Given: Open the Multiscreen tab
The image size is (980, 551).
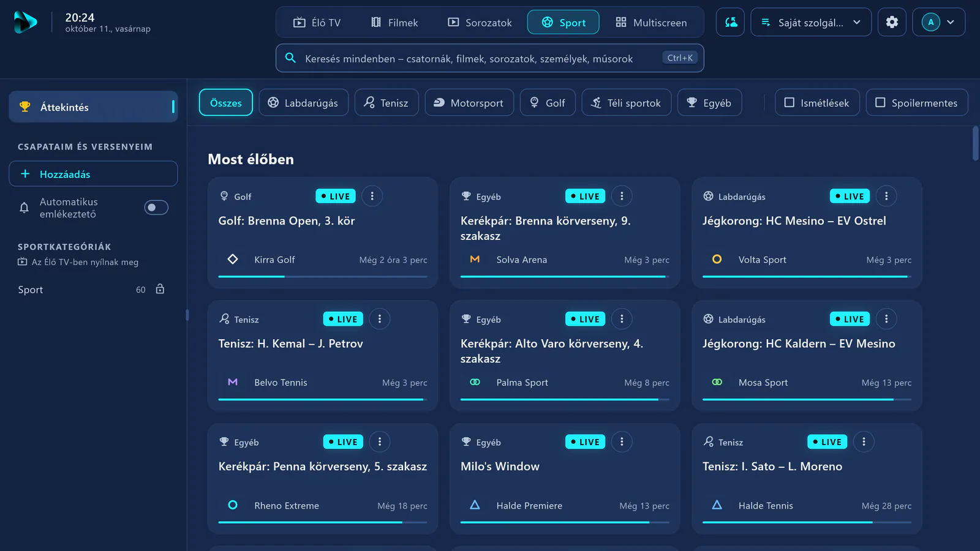Looking at the screenshot, I should click(x=651, y=22).
